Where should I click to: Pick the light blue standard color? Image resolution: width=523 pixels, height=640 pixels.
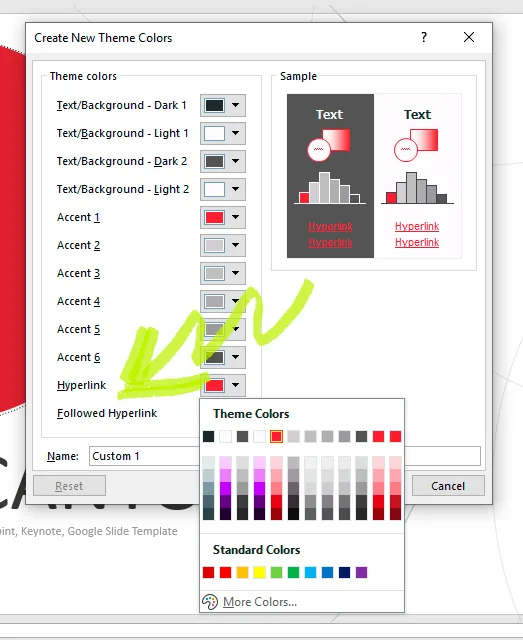click(x=310, y=572)
